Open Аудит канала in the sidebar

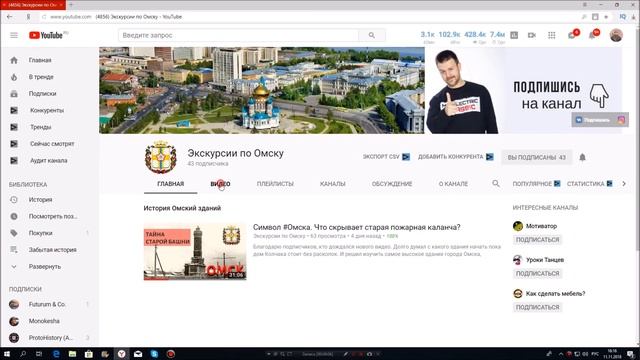(x=49, y=160)
